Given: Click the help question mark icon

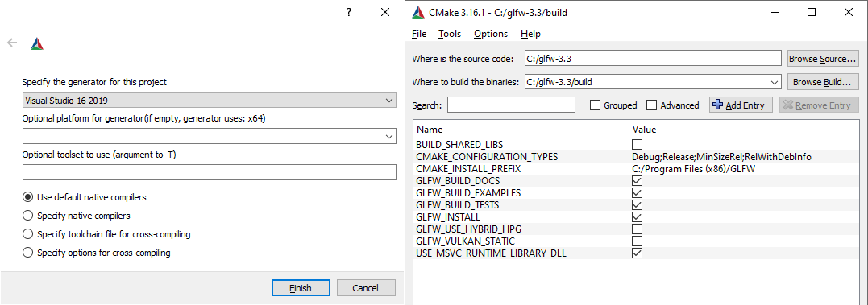Looking at the screenshot, I should coord(349,12).
